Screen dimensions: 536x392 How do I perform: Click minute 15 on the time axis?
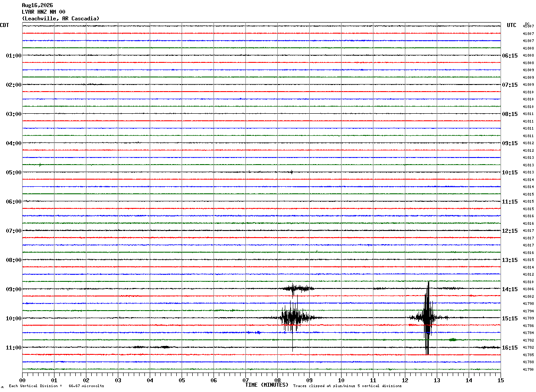pos(501,380)
